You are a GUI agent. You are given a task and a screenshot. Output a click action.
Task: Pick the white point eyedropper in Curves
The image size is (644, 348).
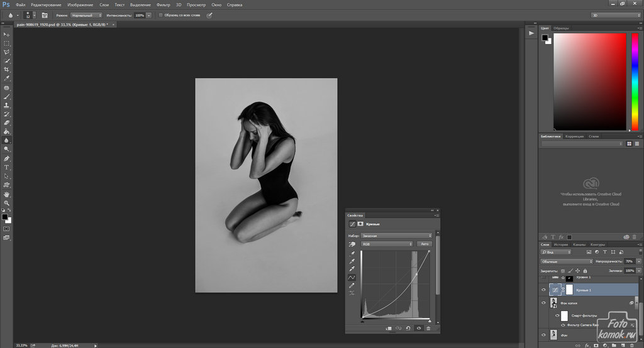pos(352,269)
